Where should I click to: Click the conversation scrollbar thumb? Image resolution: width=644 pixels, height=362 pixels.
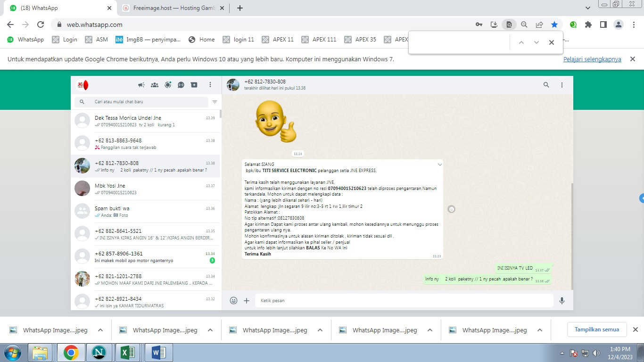(x=572, y=236)
